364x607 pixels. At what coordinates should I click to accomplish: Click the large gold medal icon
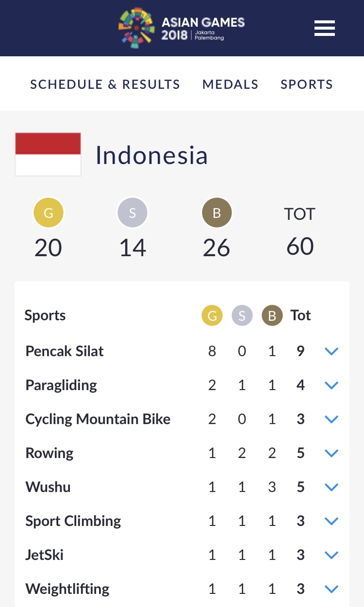tap(49, 213)
